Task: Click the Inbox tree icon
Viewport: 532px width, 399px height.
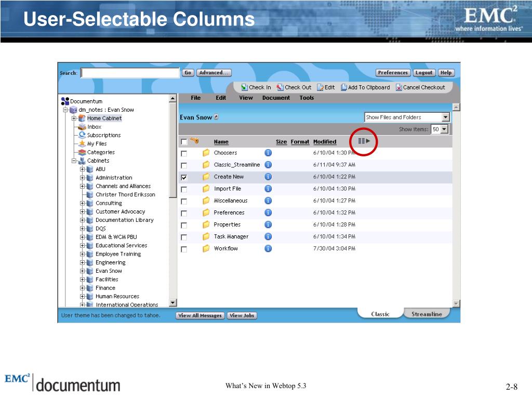Action: [82, 127]
